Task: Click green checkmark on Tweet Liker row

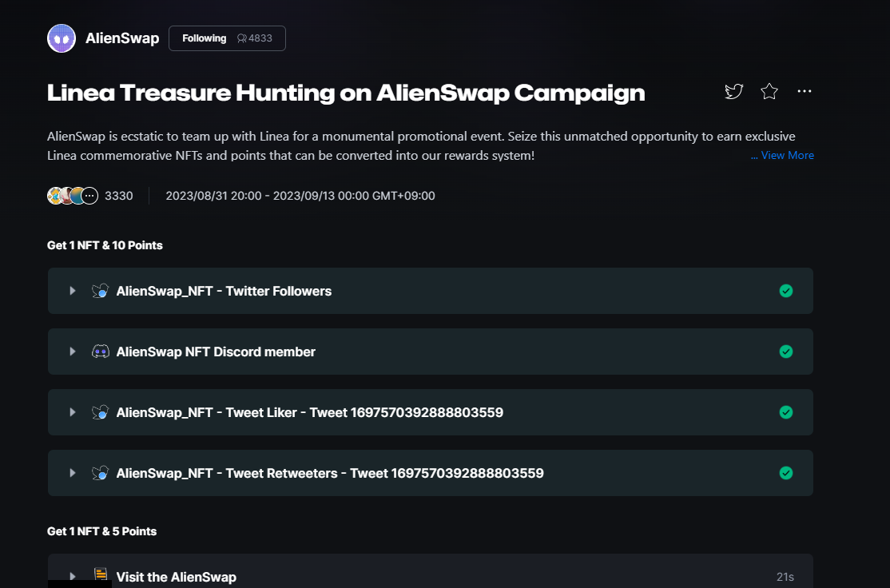Action: click(x=786, y=412)
